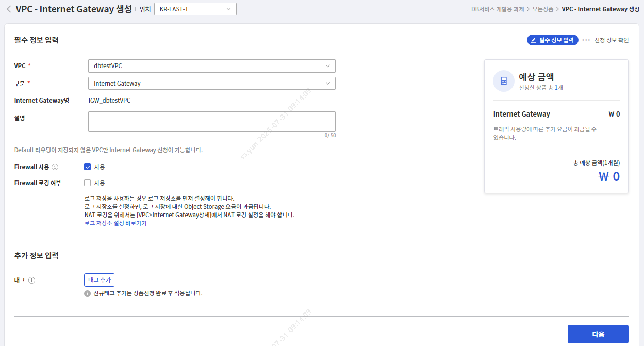Enable the Firewall 로깅 여부 checkbox
Viewport: 644px width, 346px height.
tap(88, 183)
